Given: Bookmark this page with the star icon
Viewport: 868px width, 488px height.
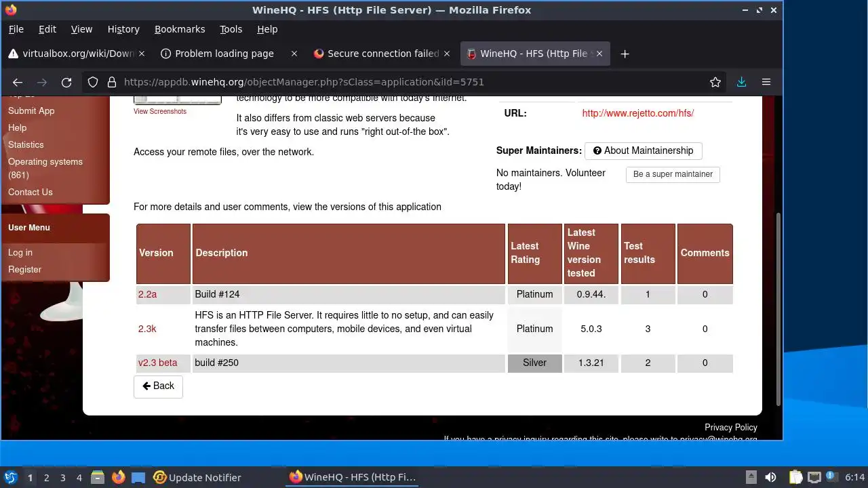Looking at the screenshot, I should coord(715,82).
